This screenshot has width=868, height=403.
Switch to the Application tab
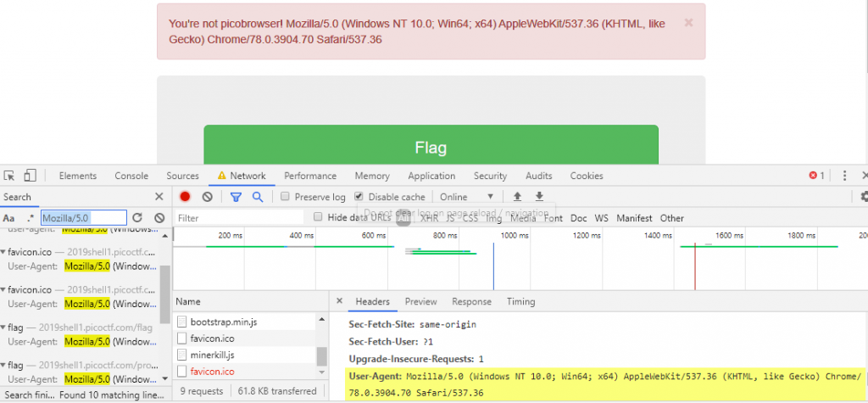coord(431,176)
